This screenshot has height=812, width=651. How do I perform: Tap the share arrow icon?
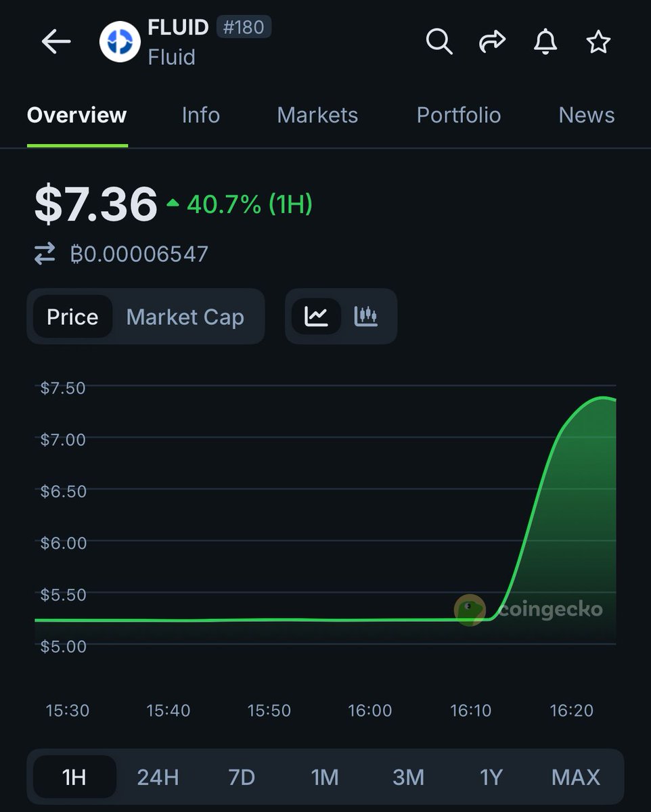(x=492, y=42)
